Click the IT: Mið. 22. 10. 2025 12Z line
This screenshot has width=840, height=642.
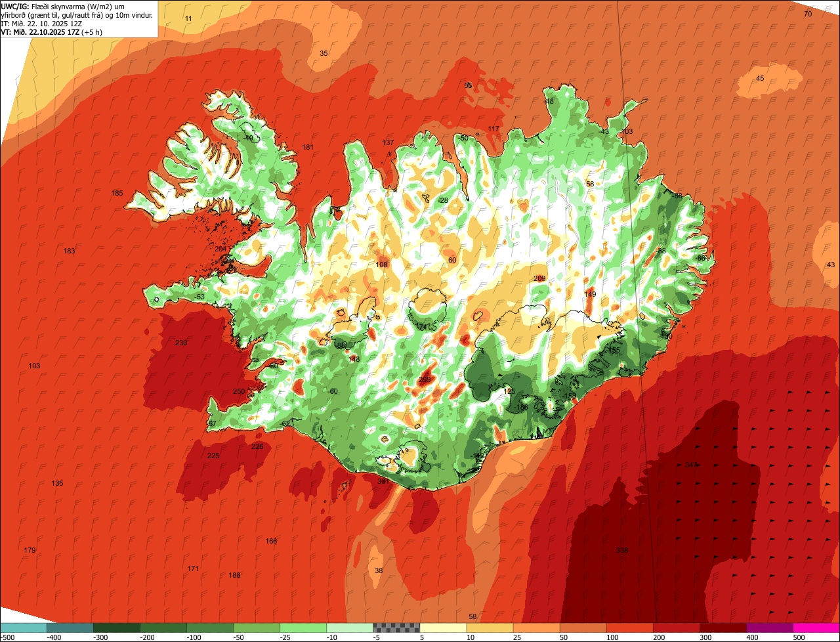tap(41, 23)
